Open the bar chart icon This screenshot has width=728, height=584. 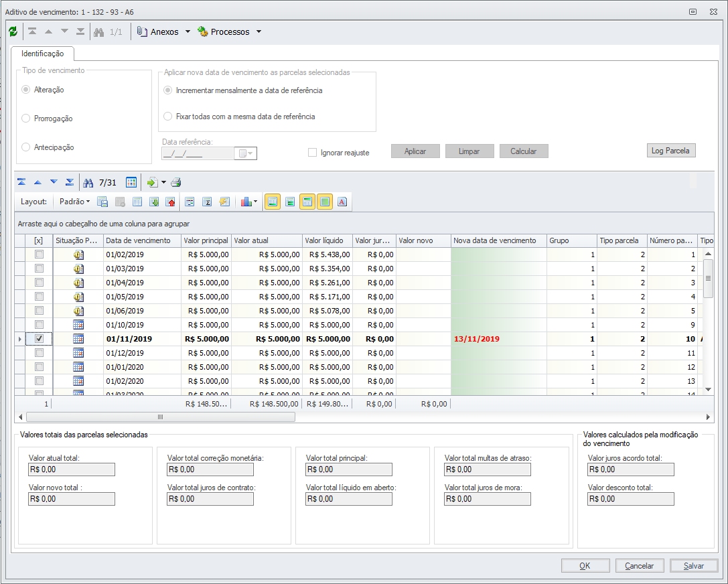coord(246,202)
